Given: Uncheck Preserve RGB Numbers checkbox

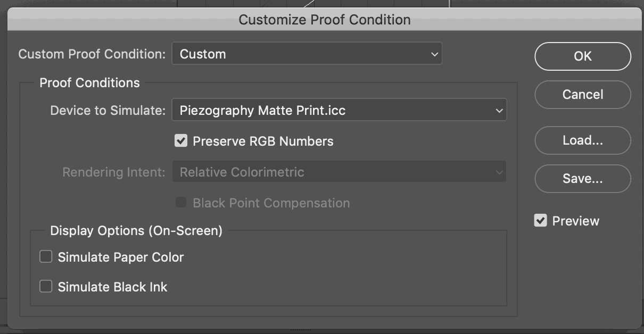Looking at the screenshot, I should point(181,141).
